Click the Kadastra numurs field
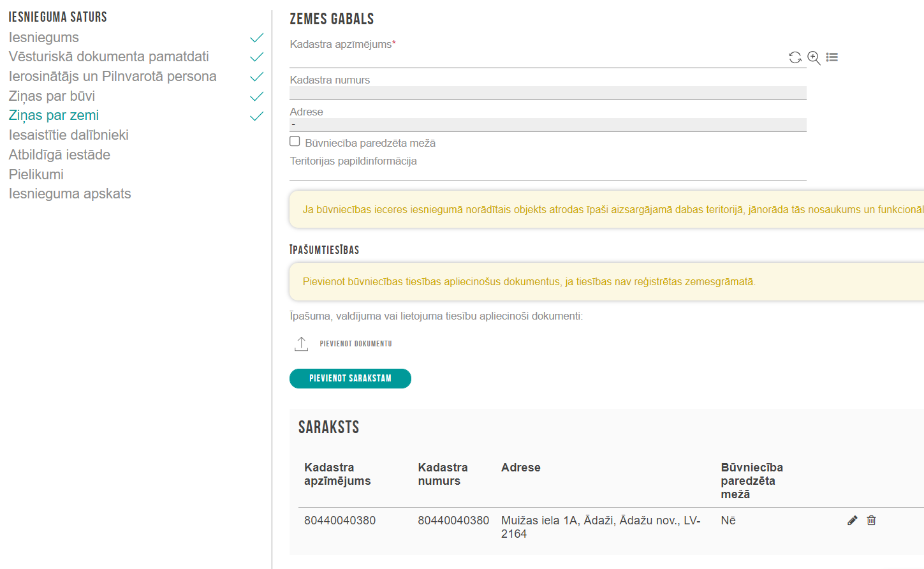 point(548,93)
